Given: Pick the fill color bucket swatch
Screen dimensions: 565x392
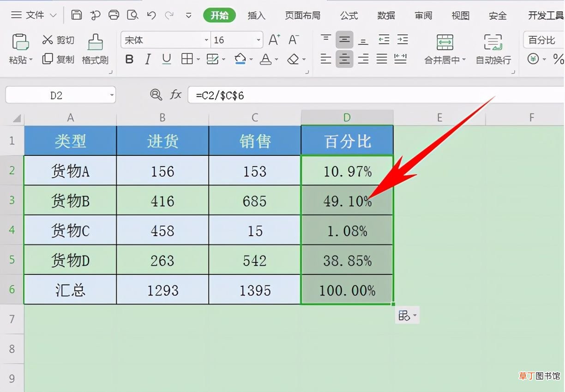Looking at the screenshot, I should point(240,59).
